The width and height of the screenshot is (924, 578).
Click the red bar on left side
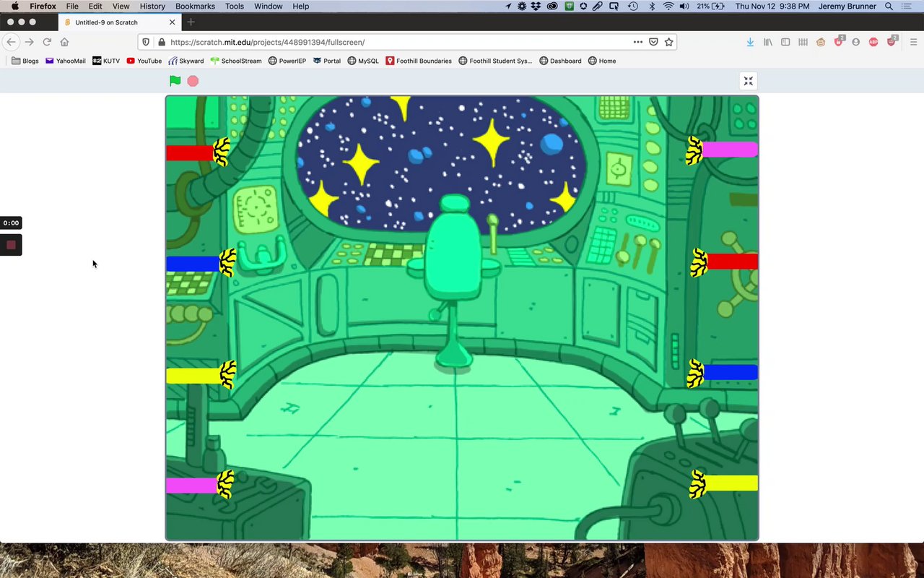coord(190,153)
